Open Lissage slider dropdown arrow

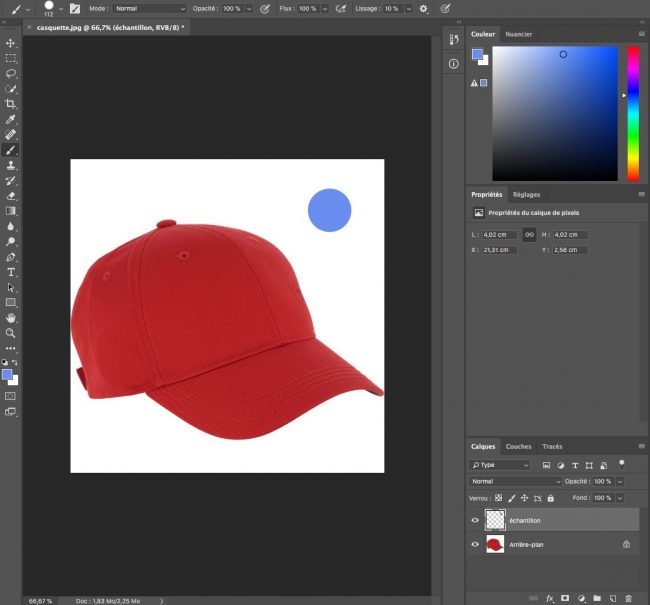(409, 9)
